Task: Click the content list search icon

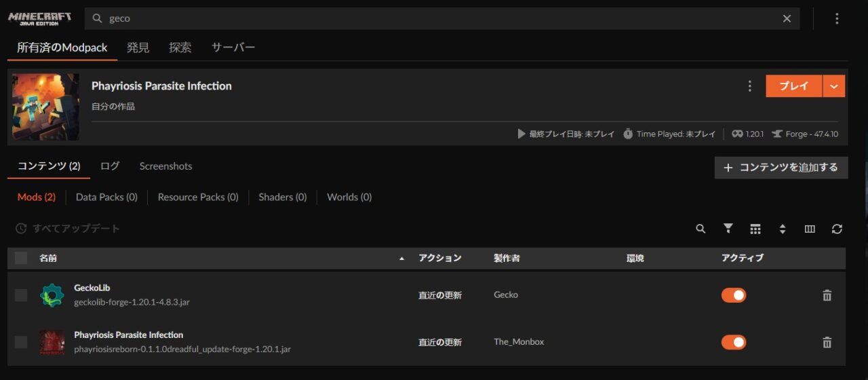Action: (x=701, y=229)
